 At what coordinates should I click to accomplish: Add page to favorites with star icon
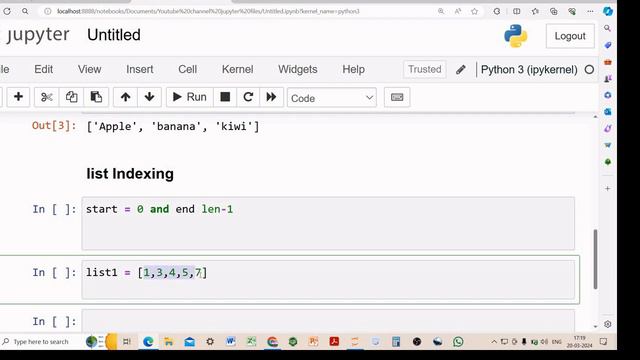[x=474, y=11]
